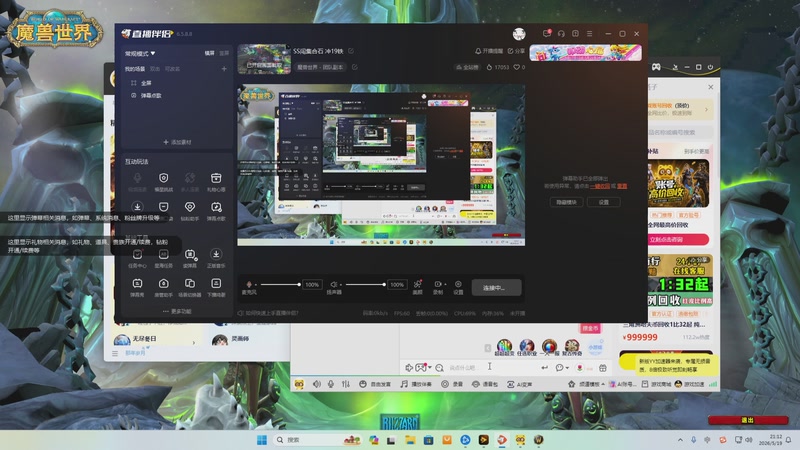Expand the 频道模板 menu in YY toolbar

click(588, 384)
